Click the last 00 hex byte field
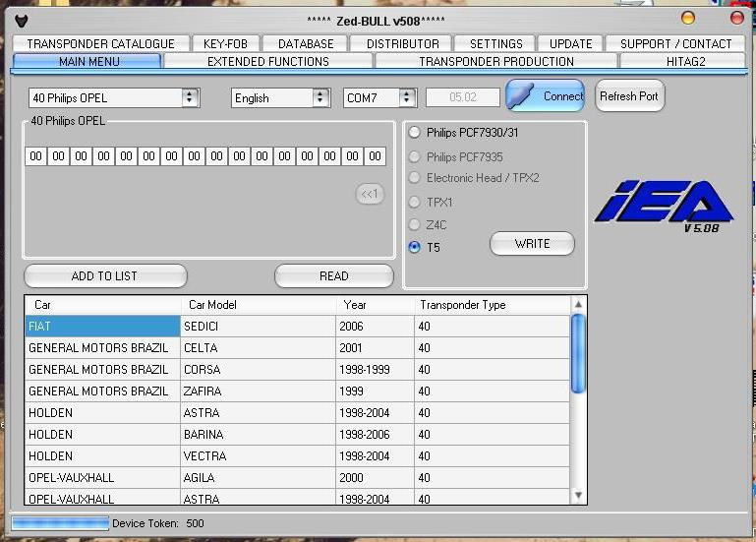Image resolution: width=756 pixels, height=542 pixels. (376, 155)
